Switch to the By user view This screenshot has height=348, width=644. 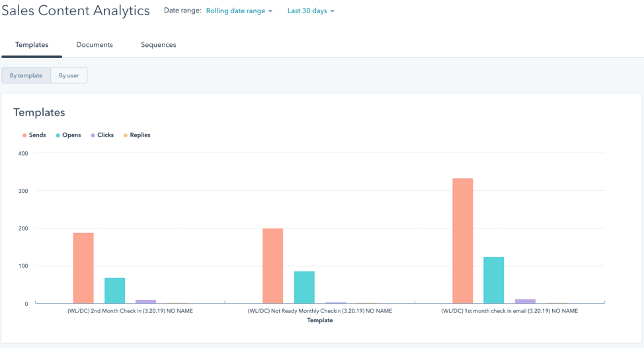pos(69,76)
